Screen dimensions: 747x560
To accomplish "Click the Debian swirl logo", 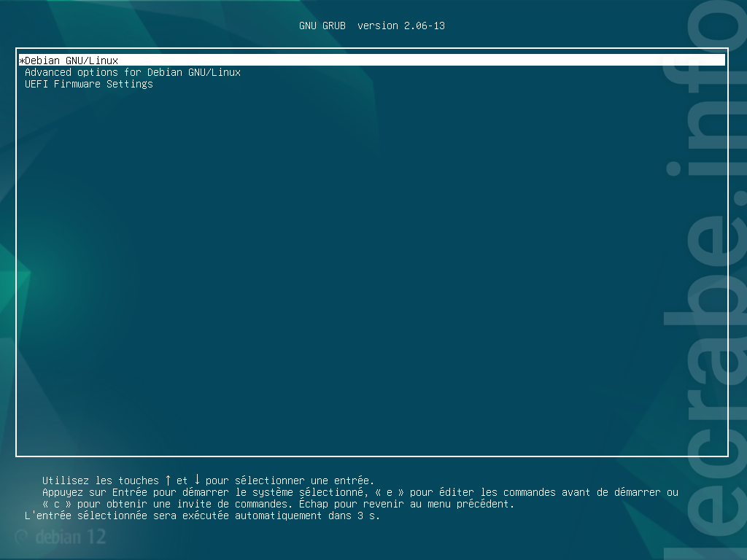I will 22,537.
